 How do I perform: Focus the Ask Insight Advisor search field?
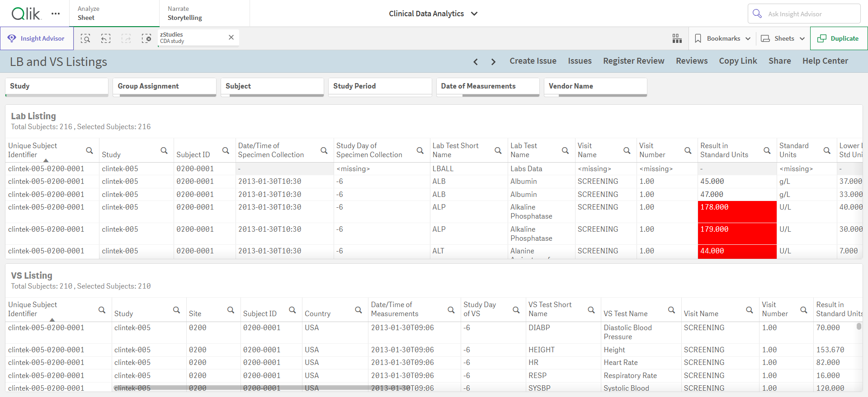coord(804,14)
